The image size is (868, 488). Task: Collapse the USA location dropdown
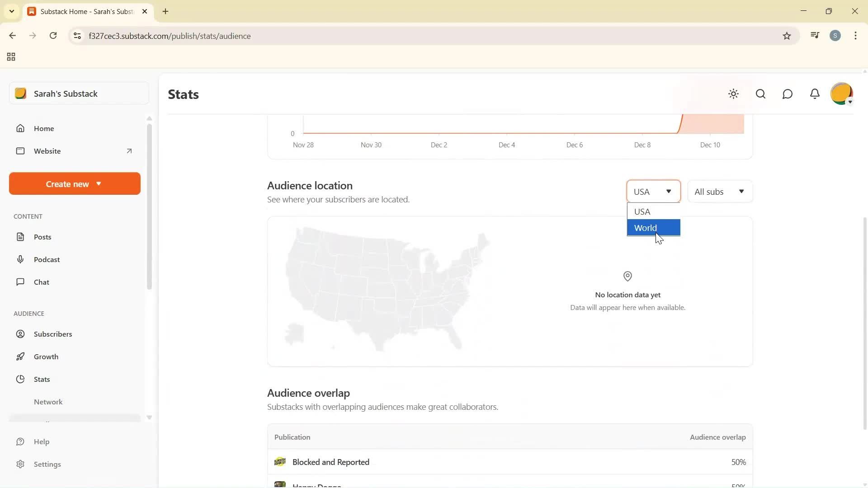click(653, 191)
